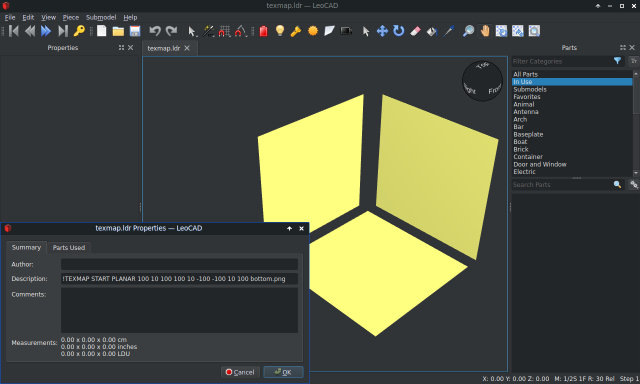Toggle move snap magnet

coord(224,31)
